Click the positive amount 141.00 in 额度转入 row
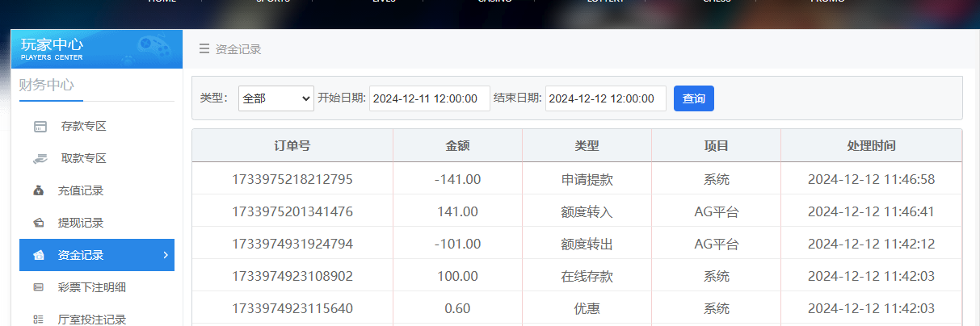This screenshot has height=326, width=980. tap(458, 211)
